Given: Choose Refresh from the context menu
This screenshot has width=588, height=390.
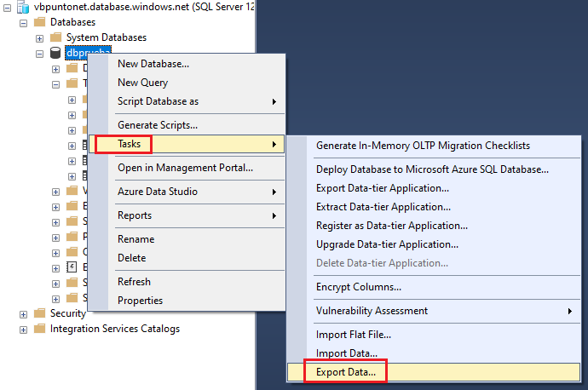Looking at the screenshot, I should [187, 282].
